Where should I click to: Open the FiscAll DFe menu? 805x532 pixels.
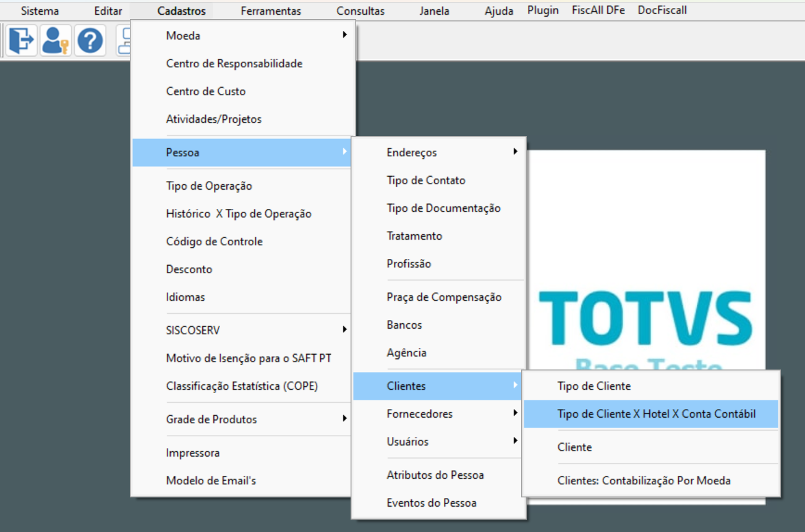(x=598, y=11)
